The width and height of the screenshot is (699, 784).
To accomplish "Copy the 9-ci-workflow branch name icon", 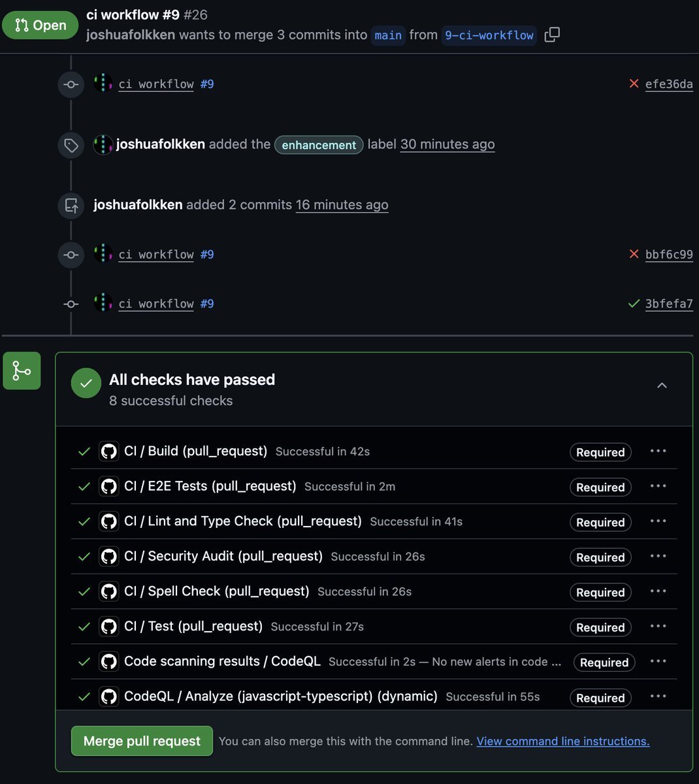I will click(552, 35).
